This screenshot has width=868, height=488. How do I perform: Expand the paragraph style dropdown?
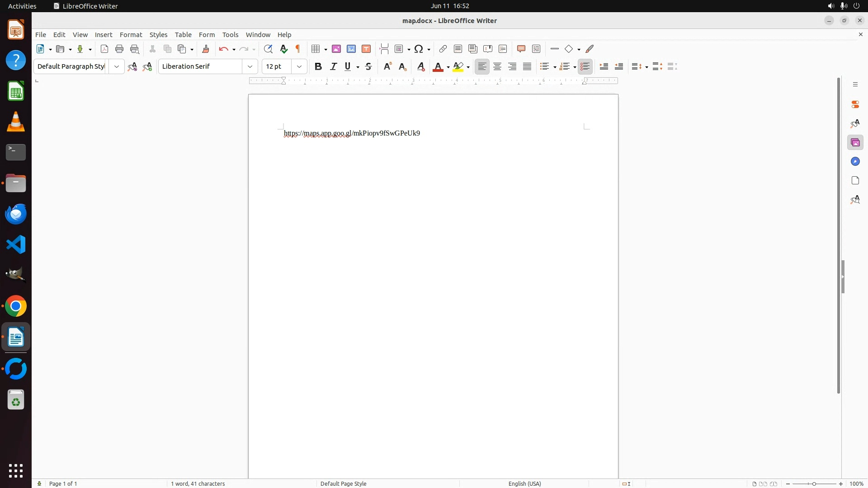tap(117, 66)
